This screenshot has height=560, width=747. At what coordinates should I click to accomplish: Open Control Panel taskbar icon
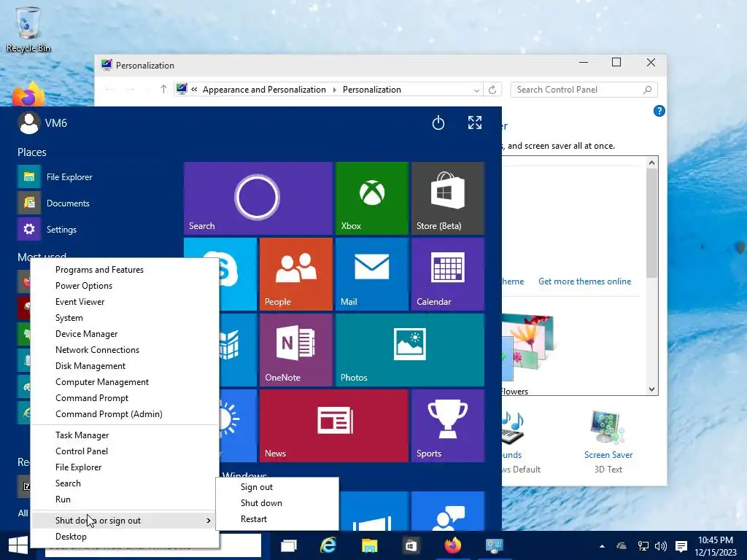(x=494, y=545)
